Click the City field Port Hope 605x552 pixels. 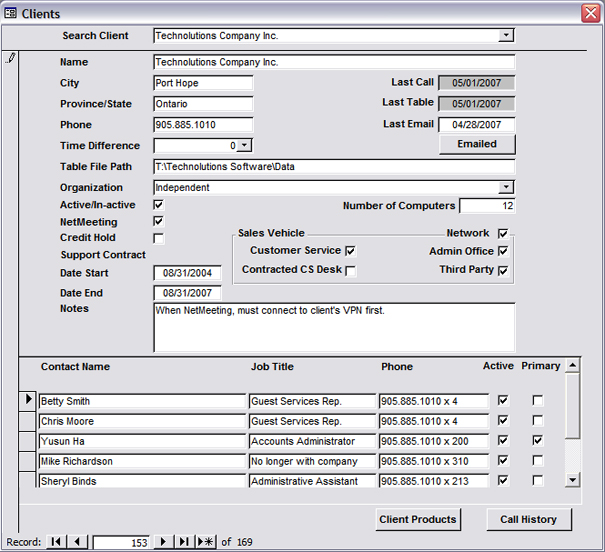203,83
